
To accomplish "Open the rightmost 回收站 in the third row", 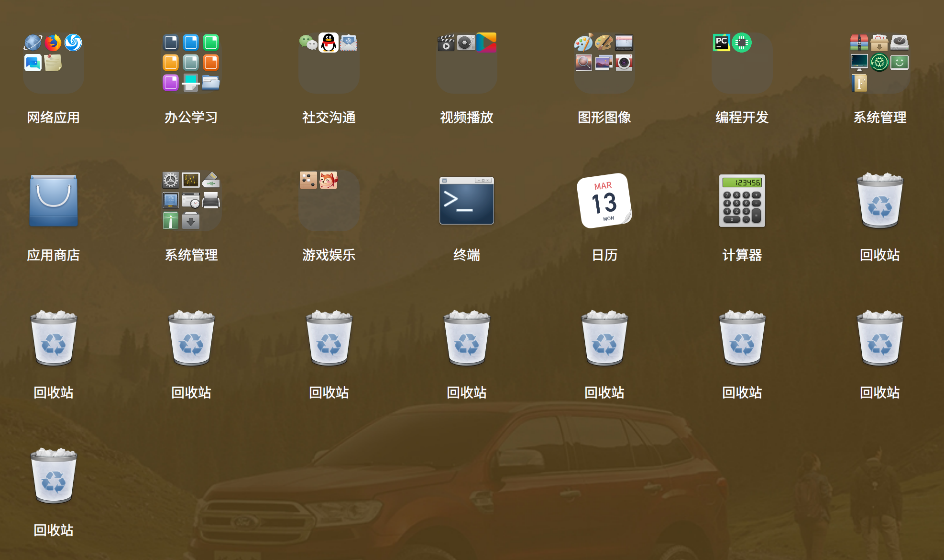I will pos(879,338).
